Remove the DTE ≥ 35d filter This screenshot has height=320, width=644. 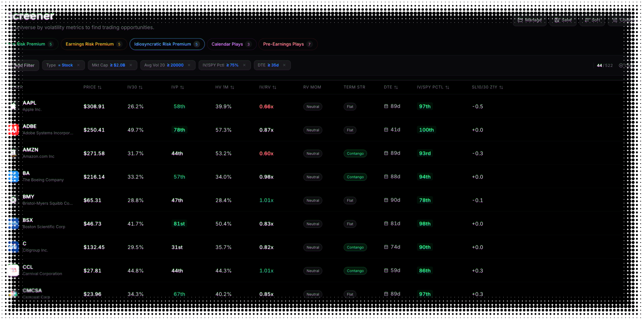click(284, 65)
